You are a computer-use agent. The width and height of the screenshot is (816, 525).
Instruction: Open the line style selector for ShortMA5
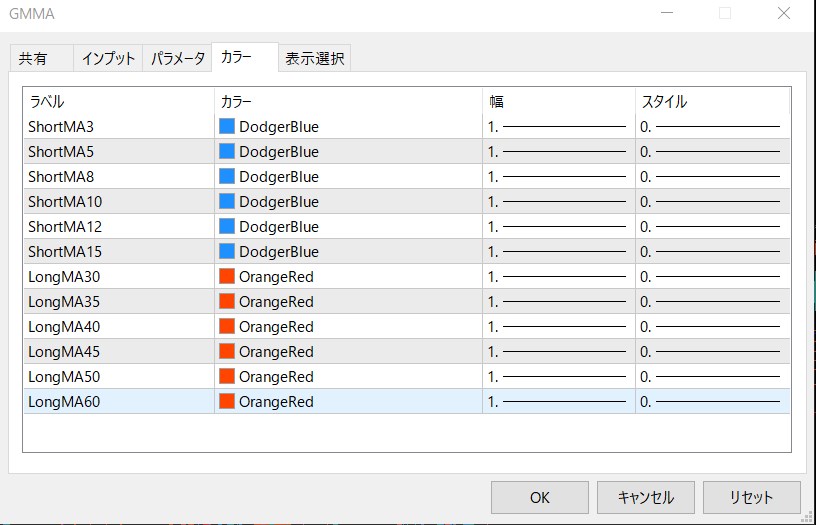[x=712, y=151]
